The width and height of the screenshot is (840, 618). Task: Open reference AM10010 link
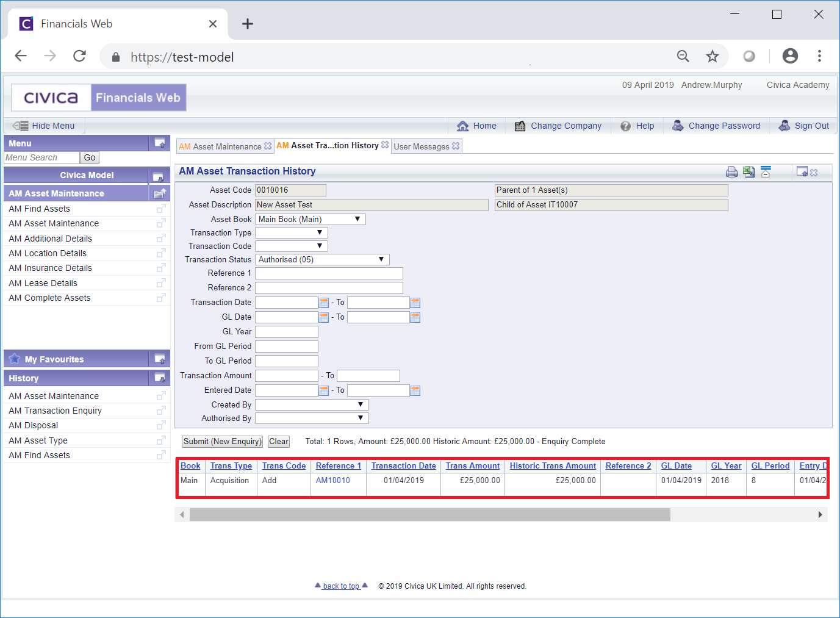(333, 480)
